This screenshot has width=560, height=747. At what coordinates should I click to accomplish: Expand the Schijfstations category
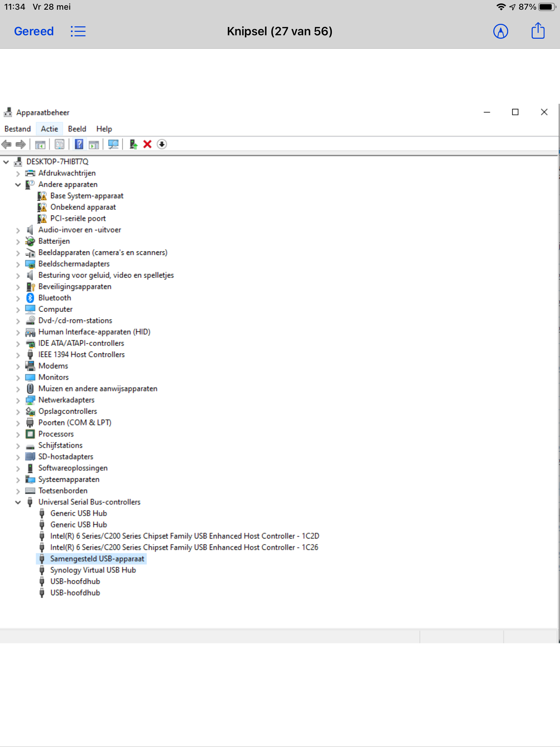tap(18, 446)
